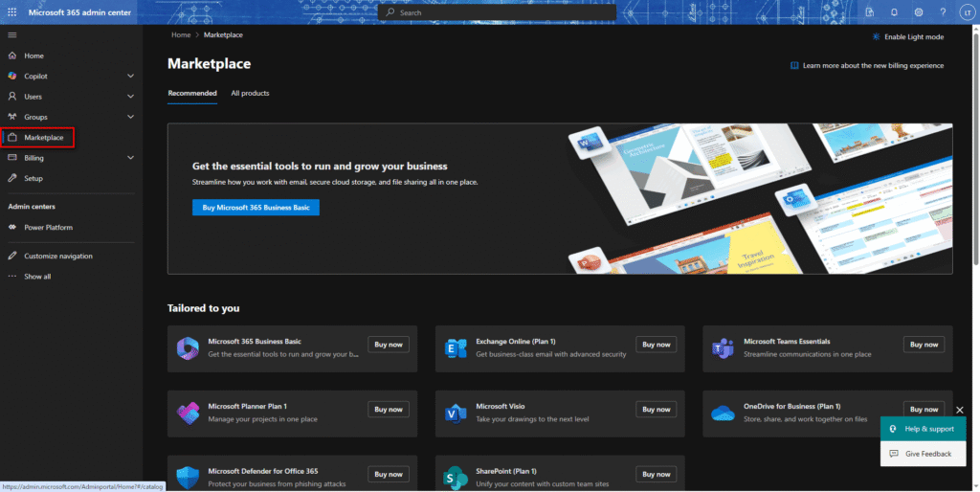Click the help question mark icon
The height and width of the screenshot is (492, 980).
(x=942, y=12)
